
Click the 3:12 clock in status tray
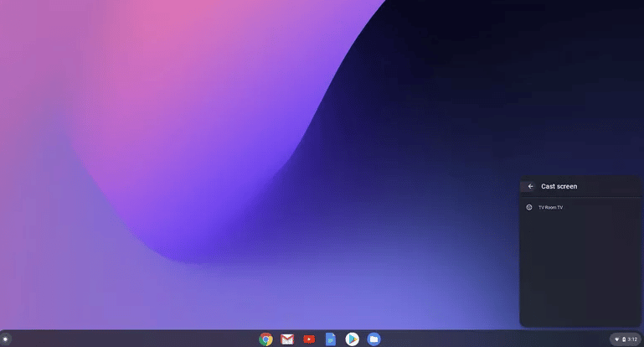pos(632,339)
